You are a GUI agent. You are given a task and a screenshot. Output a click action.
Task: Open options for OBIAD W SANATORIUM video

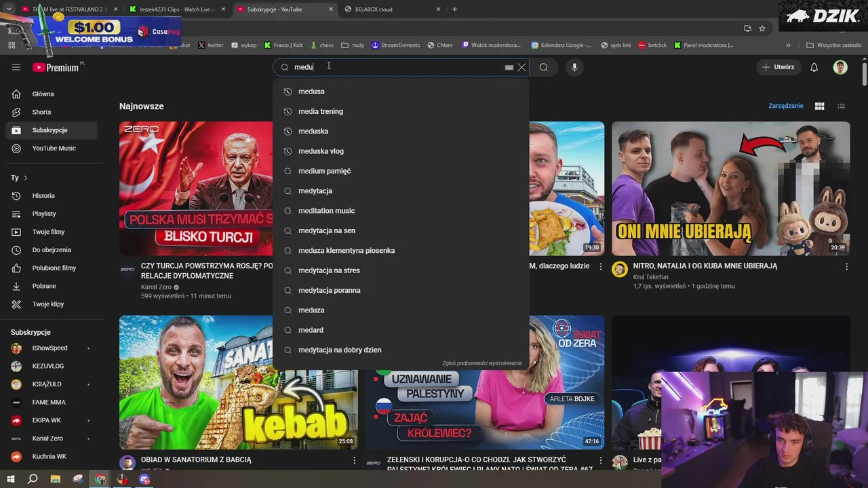pos(354,460)
